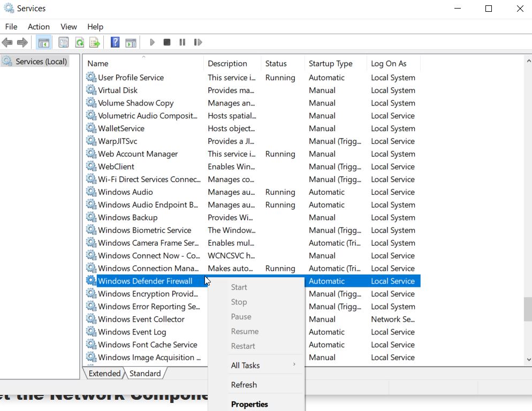
Task: Select Wi-Fi Direct Services Connection row
Action: pyautogui.click(x=252, y=179)
